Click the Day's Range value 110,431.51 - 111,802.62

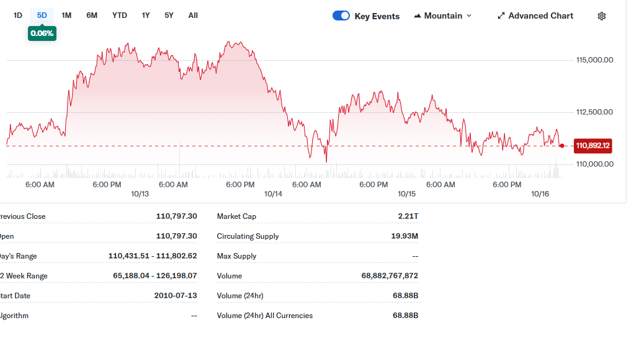click(153, 256)
